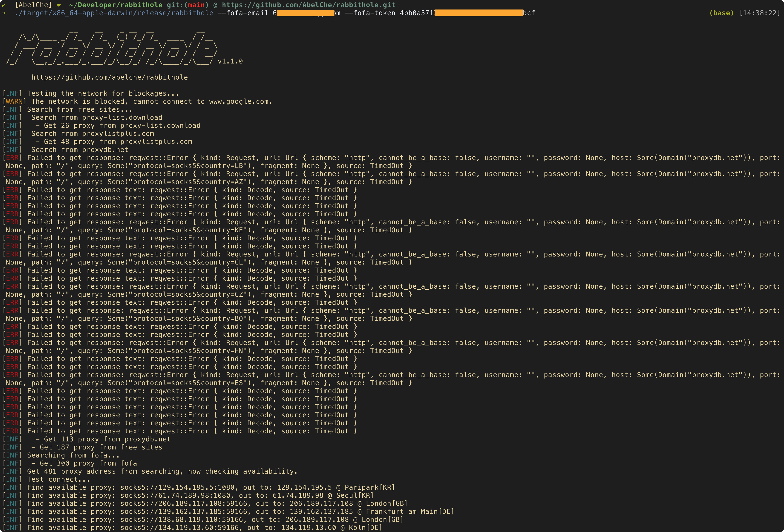
Task: Click the orange redaction bar over fofa token
Action: click(479, 13)
